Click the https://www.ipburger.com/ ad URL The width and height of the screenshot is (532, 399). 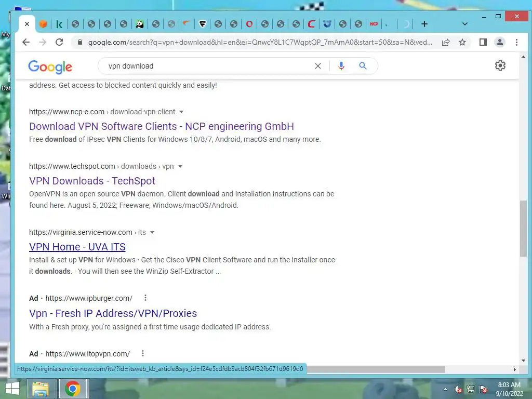tap(89, 298)
